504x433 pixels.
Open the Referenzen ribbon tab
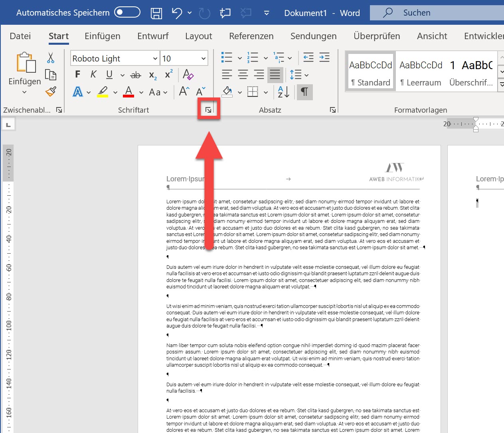pyautogui.click(x=251, y=36)
